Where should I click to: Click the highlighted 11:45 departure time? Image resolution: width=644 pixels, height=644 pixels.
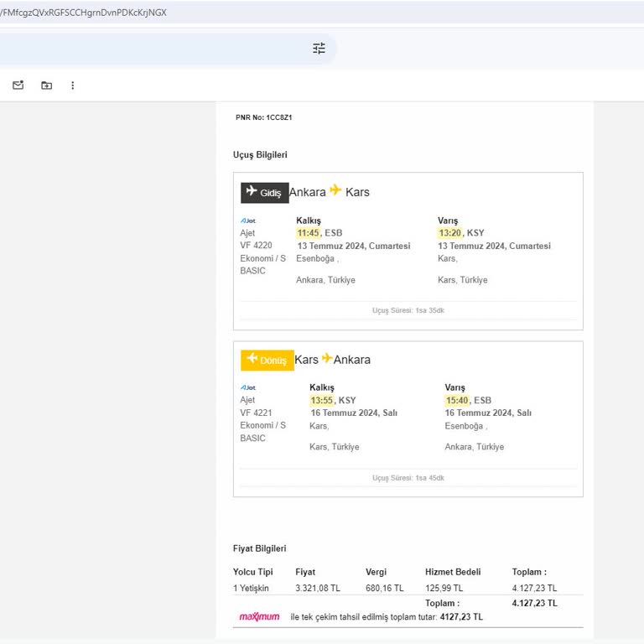pyautogui.click(x=308, y=233)
